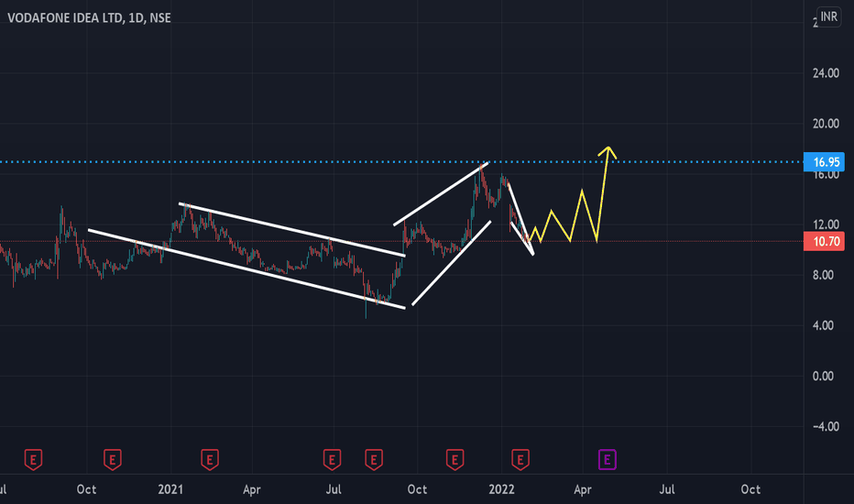Viewport: 854px width, 504px height.
Task: Click the earnings marker at Jul 2021
Action: (332, 460)
